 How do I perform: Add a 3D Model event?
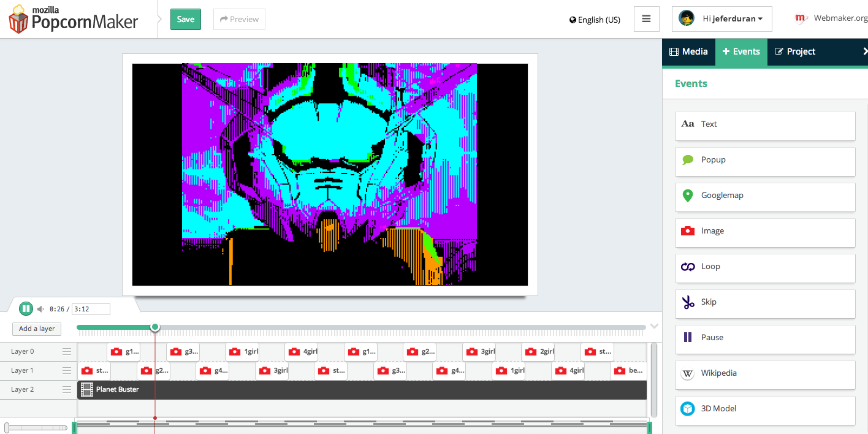(x=765, y=410)
